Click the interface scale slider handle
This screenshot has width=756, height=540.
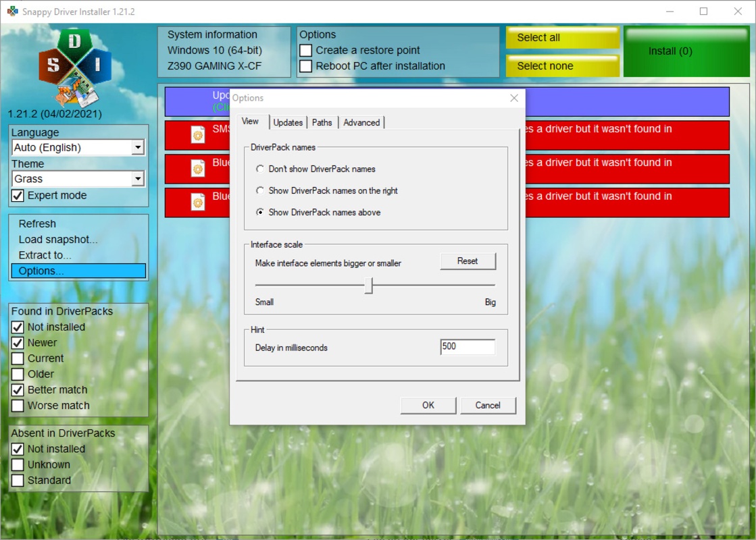tap(369, 286)
